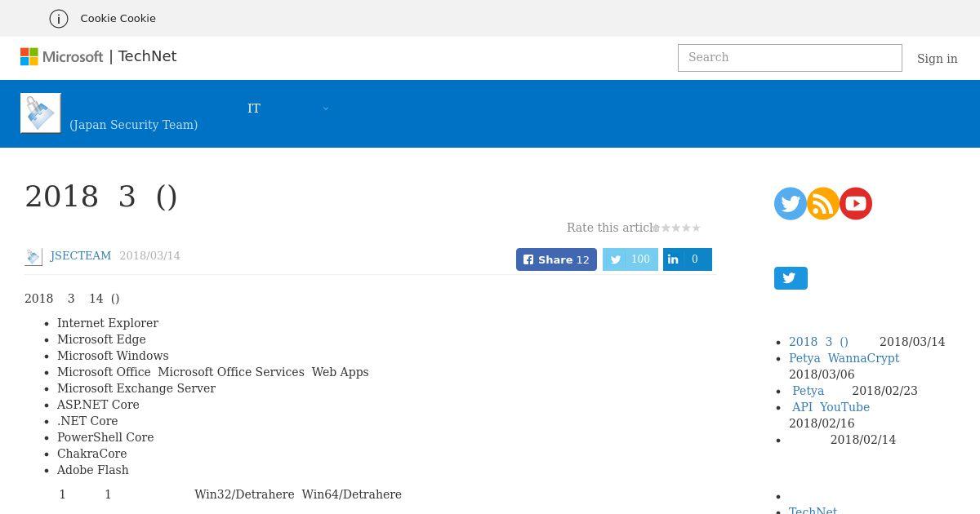Rate article with fifth star

[x=696, y=228]
